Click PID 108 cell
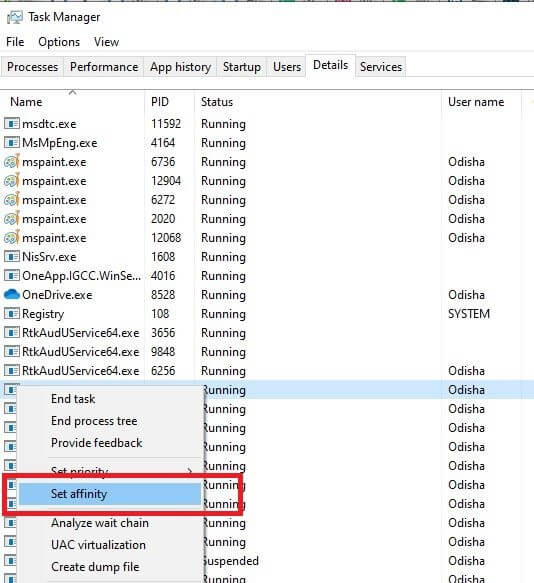 (x=160, y=313)
